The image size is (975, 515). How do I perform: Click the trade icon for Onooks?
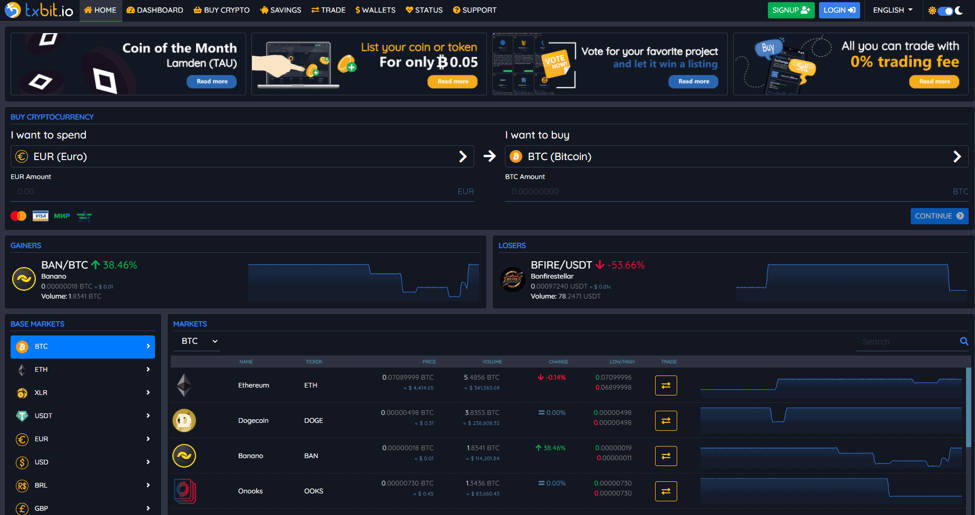click(666, 491)
